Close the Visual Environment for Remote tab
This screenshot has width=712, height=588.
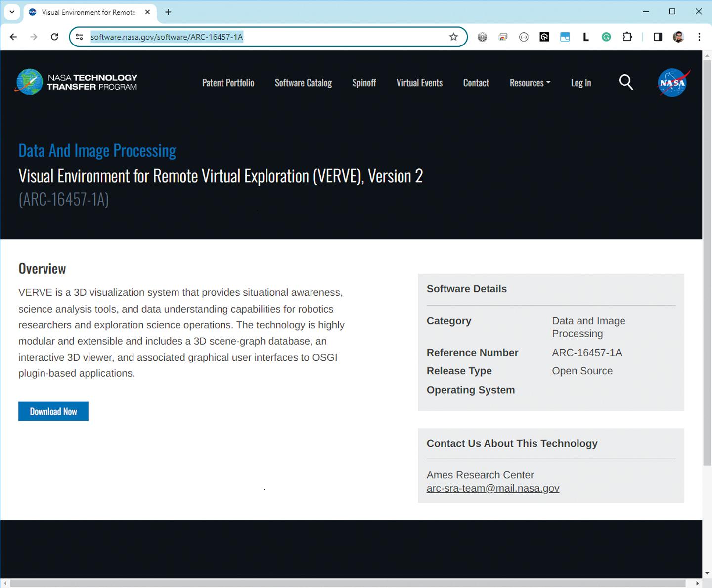pyautogui.click(x=147, y=12)
